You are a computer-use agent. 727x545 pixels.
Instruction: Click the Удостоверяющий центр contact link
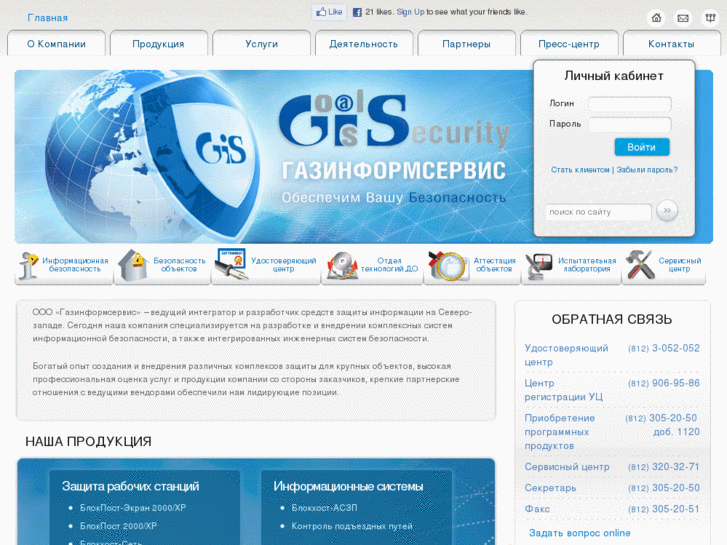pos(566,355)
